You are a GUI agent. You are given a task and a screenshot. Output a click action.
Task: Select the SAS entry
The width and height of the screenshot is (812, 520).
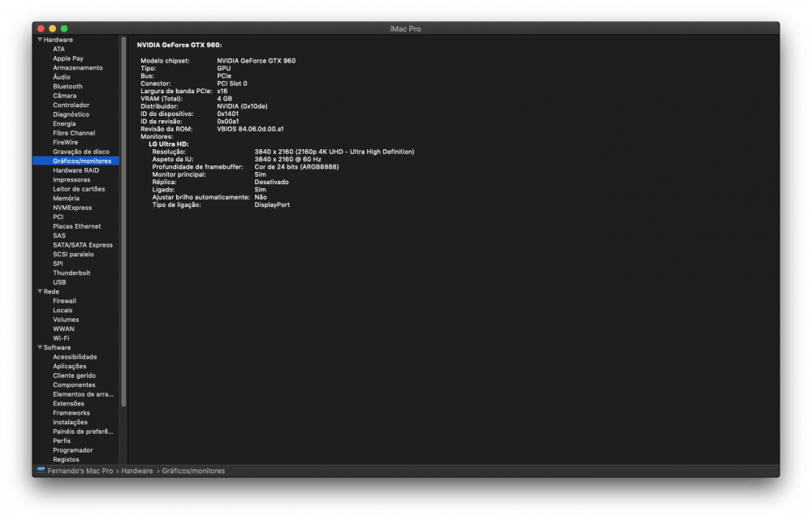click(x=59, y=235)
